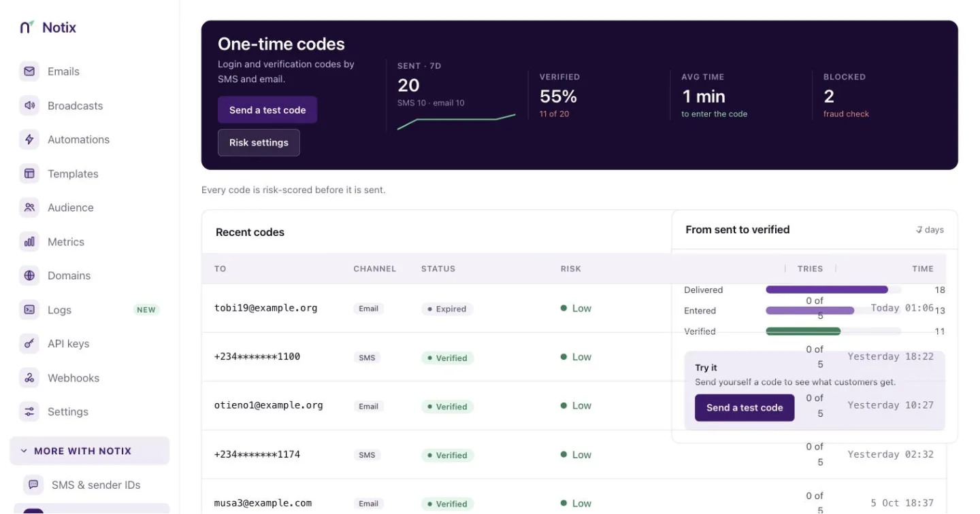980x514 pixels.
Task: Select the Domains globe icon
Action: [29, 275]
